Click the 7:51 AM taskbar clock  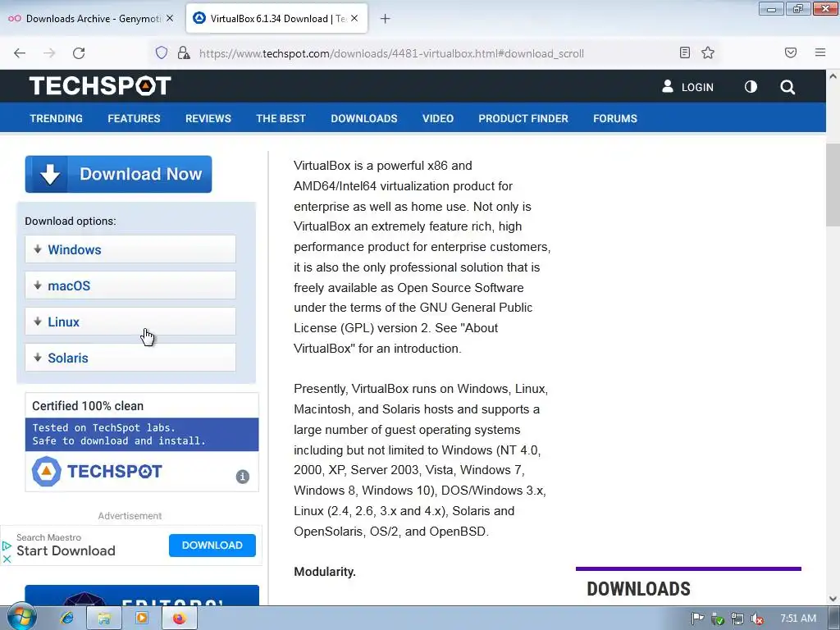click(798, 619)
